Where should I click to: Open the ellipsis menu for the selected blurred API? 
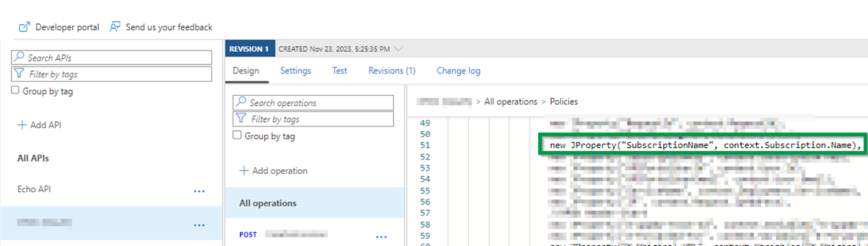tap(199, 225)
